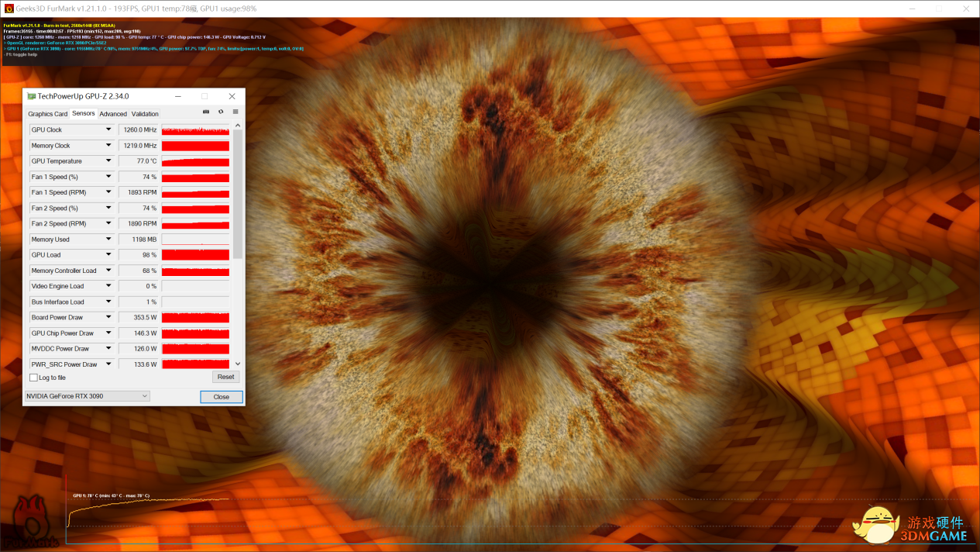Click the Reset button in GPU-Z
The height and width of the screenshot is (552, 980).
225,377
